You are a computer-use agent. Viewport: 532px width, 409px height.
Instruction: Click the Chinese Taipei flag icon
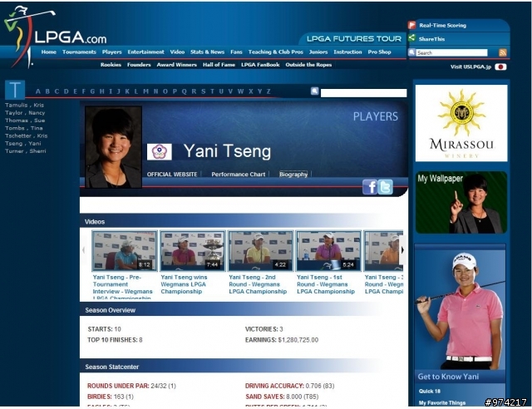pyautogui.click(x=159, y=152)
